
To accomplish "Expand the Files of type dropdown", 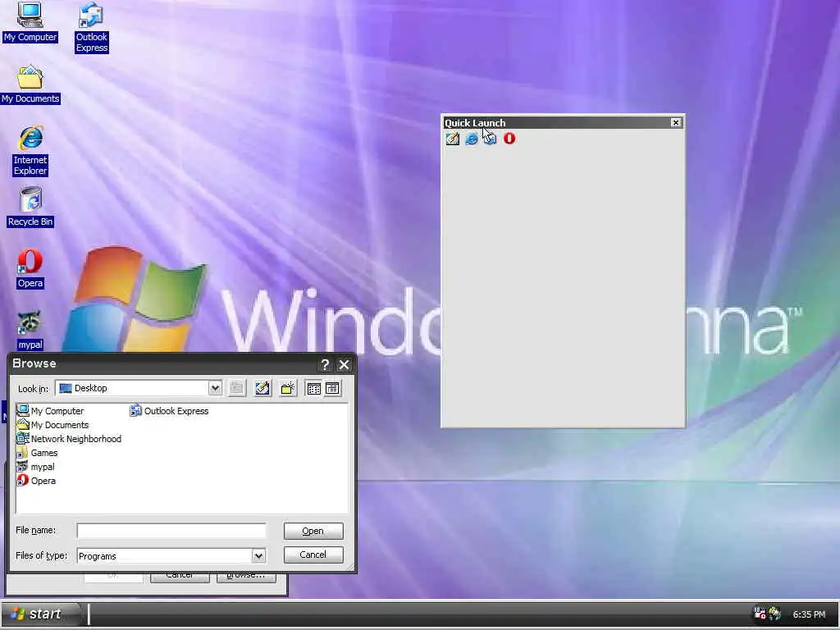I will (x=258, y=555).
